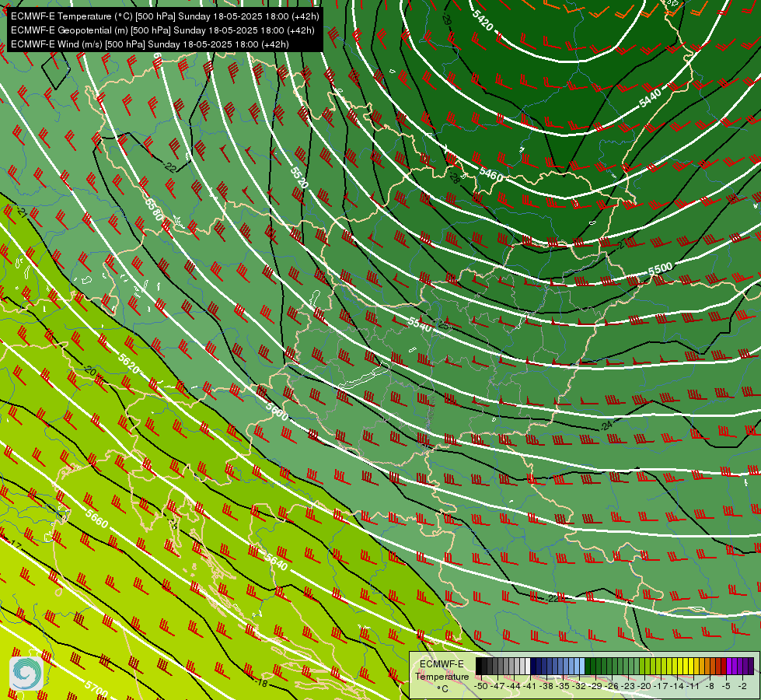This screenshot has width=761, height=700.
Task: Click the -11 legend tick value
Action: (692, 686)
